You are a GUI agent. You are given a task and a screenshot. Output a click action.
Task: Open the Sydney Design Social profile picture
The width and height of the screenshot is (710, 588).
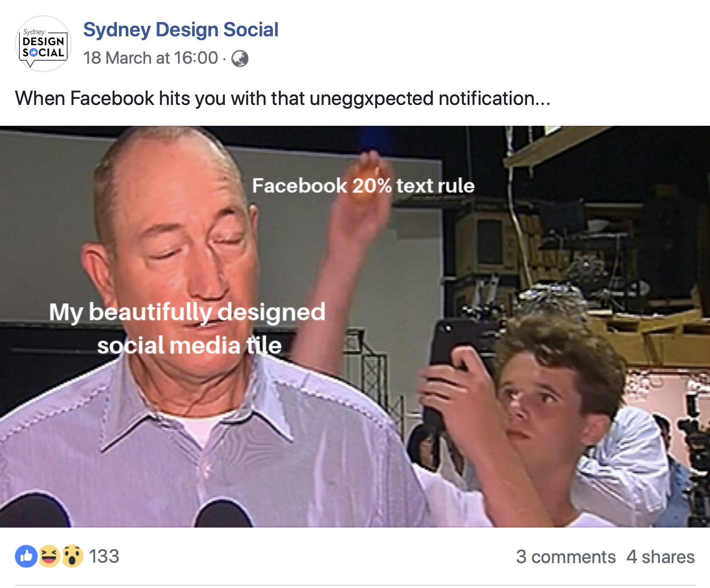pos(43,44)
